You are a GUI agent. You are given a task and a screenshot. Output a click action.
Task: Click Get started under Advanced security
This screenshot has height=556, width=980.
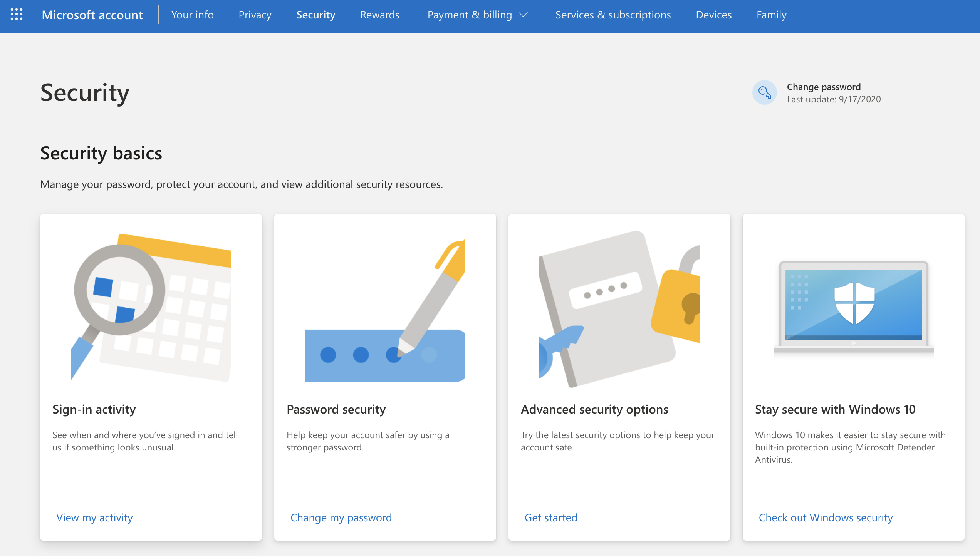click(x=551, y=517)
